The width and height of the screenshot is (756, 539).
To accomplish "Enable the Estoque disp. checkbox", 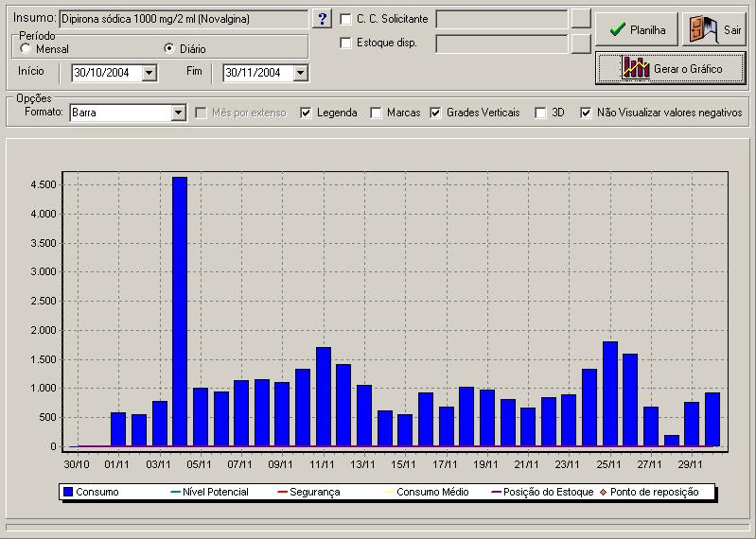I will 345,43.
